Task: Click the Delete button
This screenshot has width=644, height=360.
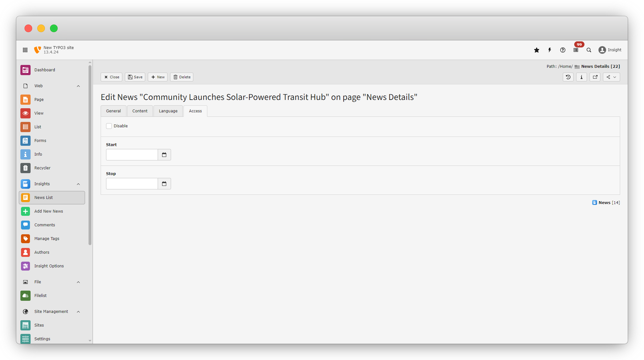Action: click(x=182, y=77)
